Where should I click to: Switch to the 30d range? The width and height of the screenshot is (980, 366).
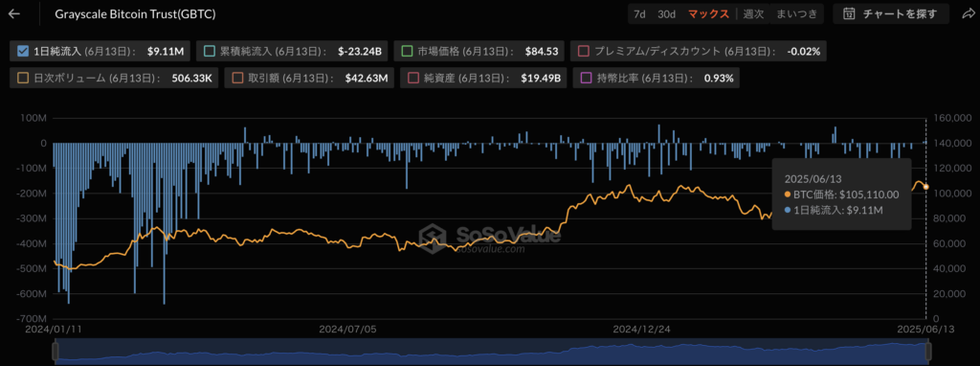pyautogui.click(x=666, y=13)
